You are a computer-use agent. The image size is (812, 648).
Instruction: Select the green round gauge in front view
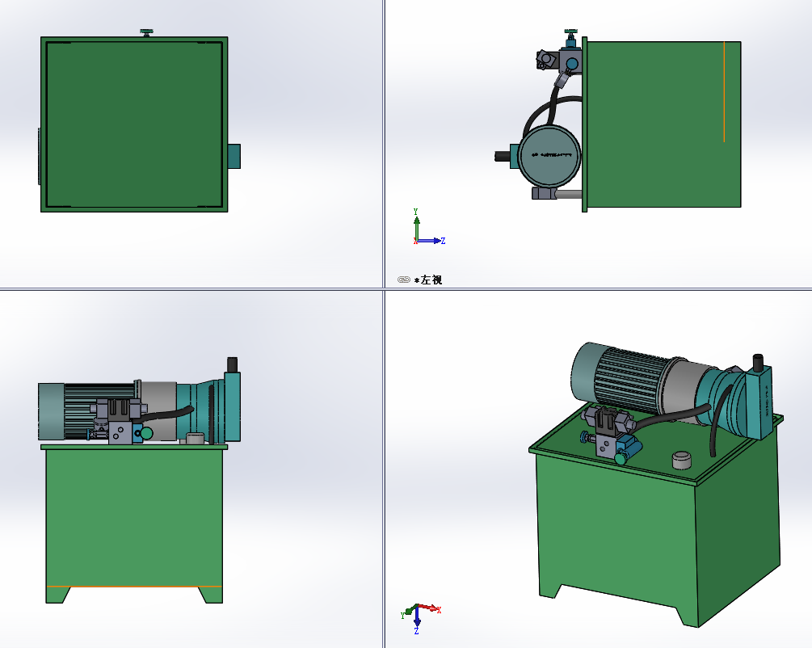146,433
